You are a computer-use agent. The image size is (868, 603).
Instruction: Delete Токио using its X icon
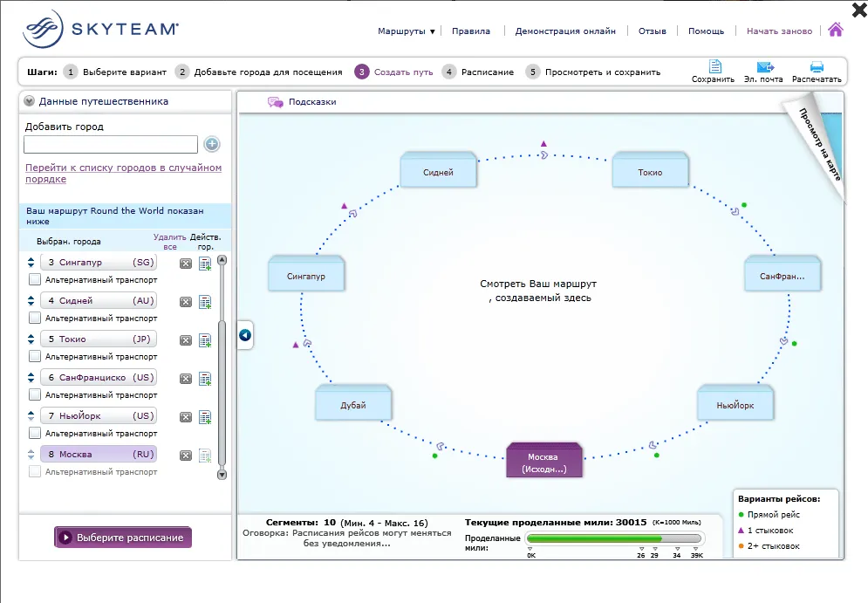[x=186, y=340]
